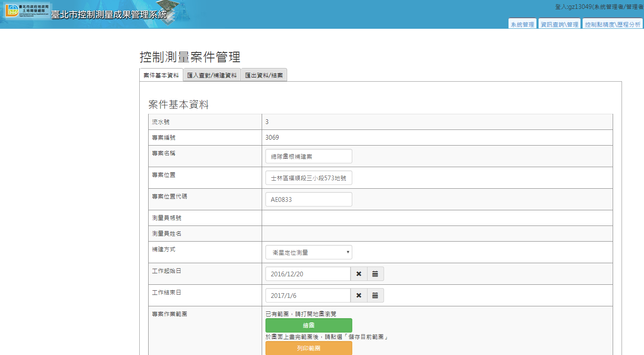Click the orange 列印範圍 button

click(309, 348)
